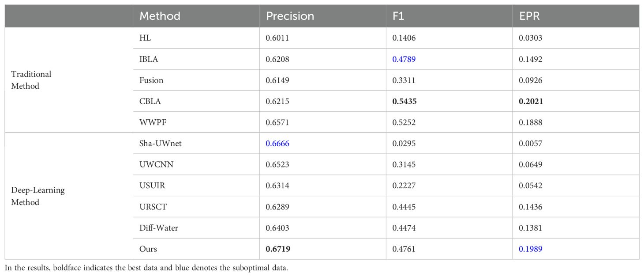Select the USUIR method cell
This screenshot has width=644, height=277.
(x=196, y=186)
